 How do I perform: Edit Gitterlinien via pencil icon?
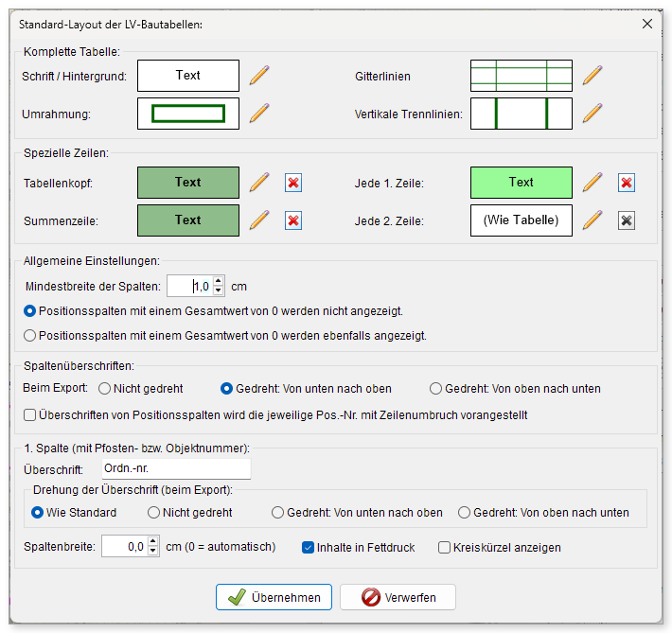coord(592,76)
